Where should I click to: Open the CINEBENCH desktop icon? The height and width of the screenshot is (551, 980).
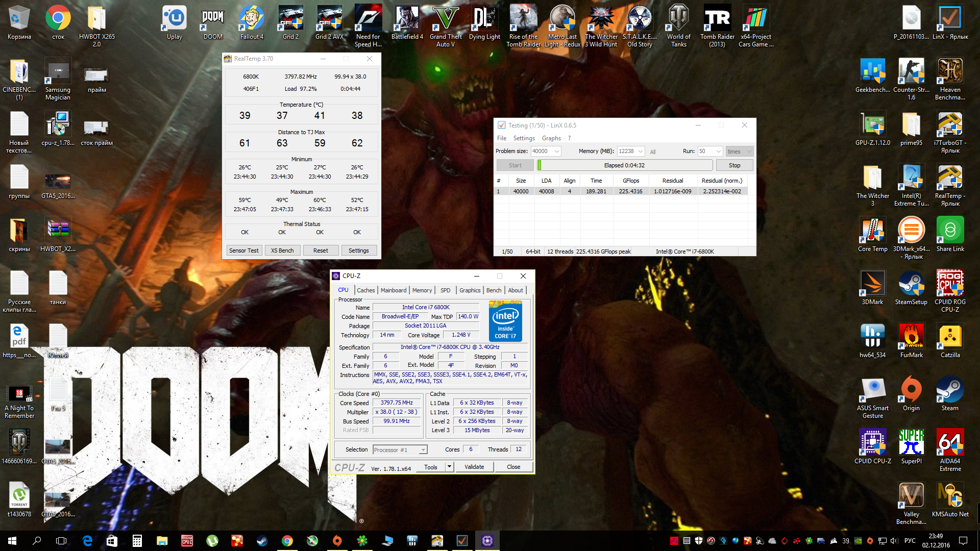(x=19, y=72)
